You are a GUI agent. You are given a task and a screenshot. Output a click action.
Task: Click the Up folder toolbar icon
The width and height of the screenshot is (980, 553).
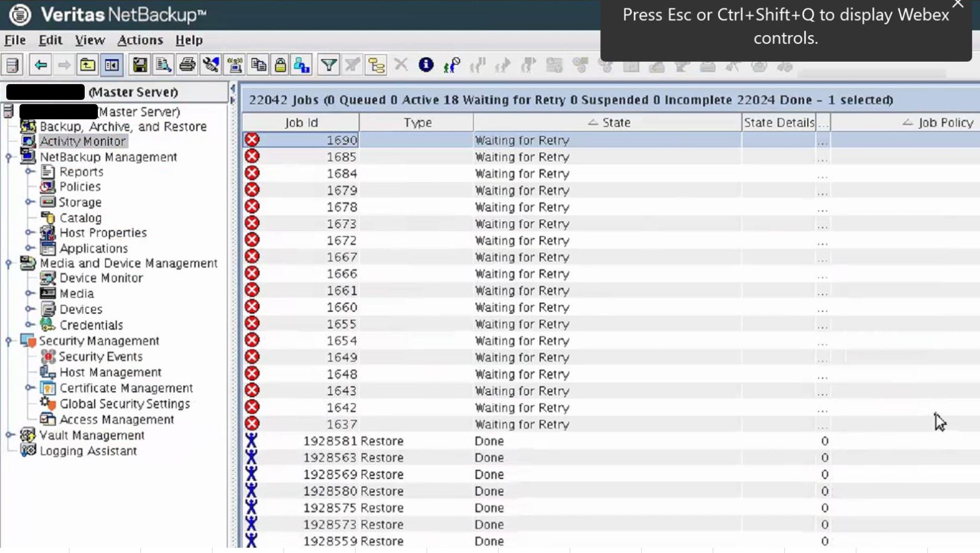[87, 65]
